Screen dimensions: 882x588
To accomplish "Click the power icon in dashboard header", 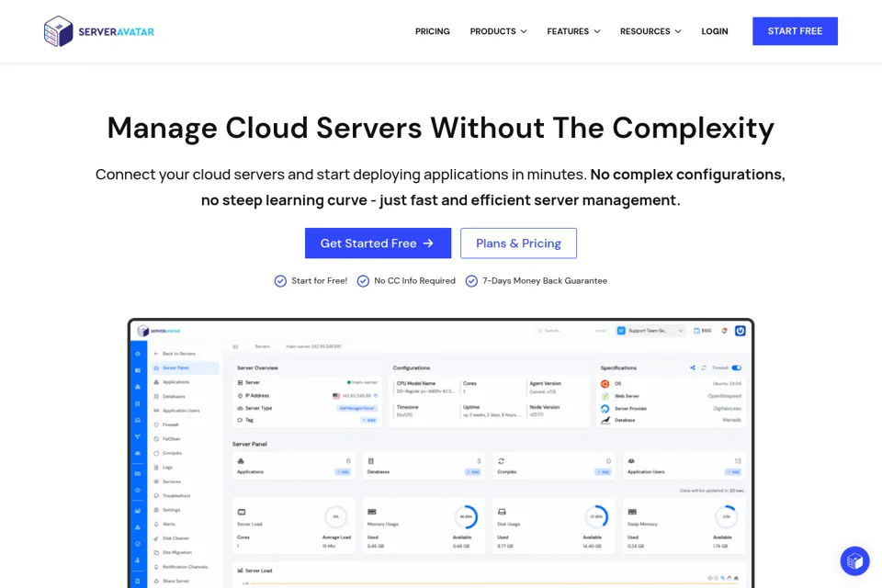I will tap(741, 331).
